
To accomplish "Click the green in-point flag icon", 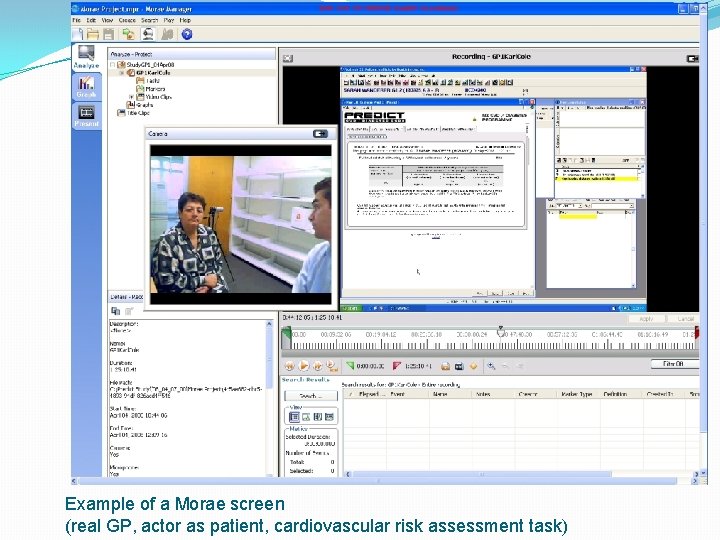I will click(x=350, y=366).
